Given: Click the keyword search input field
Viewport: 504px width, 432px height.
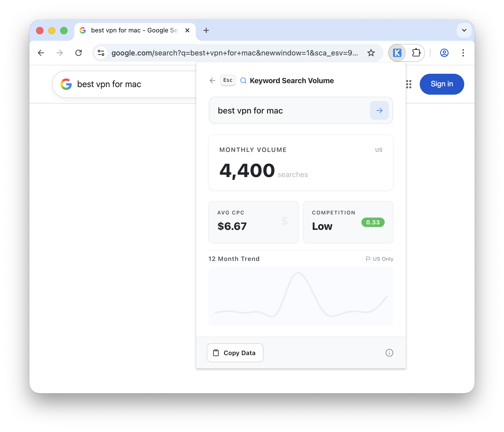Looking at the screenshot, I should pyautogui.click(x=288, y=110).
